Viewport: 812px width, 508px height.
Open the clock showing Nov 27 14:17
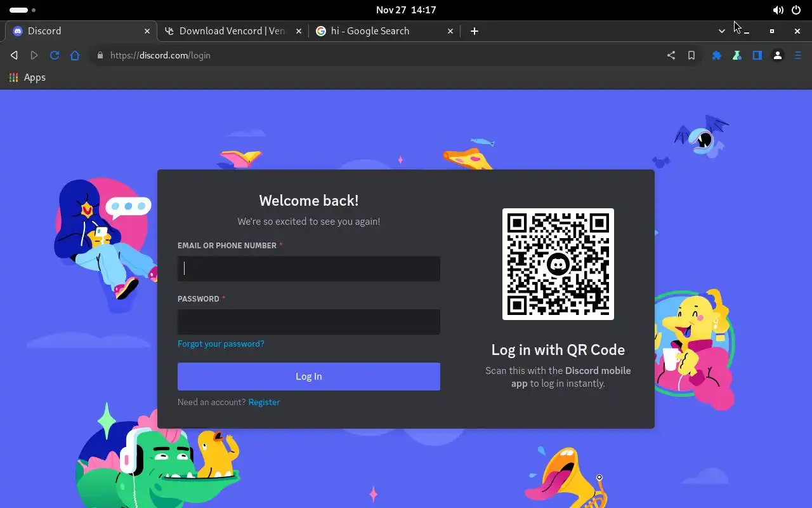tap(406, 10)
